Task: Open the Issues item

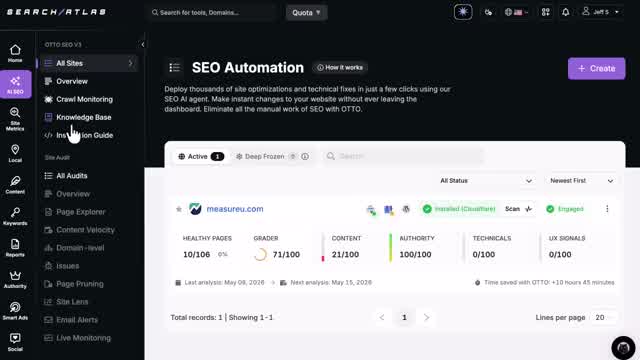Action: coord(67,266)
